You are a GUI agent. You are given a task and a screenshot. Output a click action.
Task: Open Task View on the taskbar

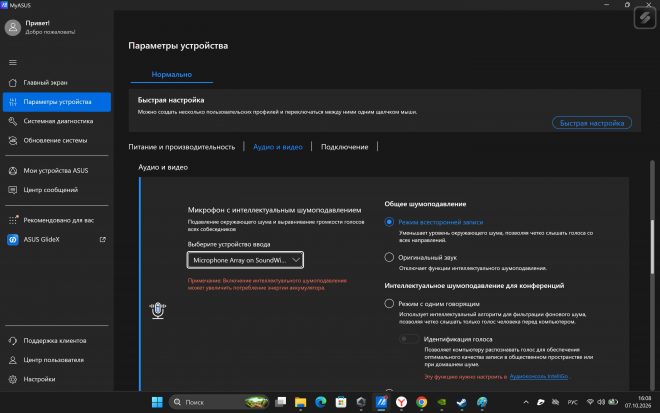(280, 402)
